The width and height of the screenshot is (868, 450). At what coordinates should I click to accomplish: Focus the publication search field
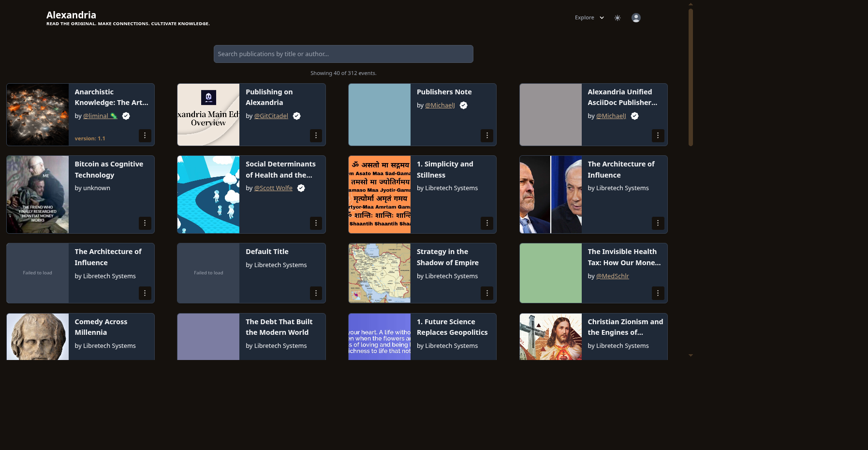[343, 54]
